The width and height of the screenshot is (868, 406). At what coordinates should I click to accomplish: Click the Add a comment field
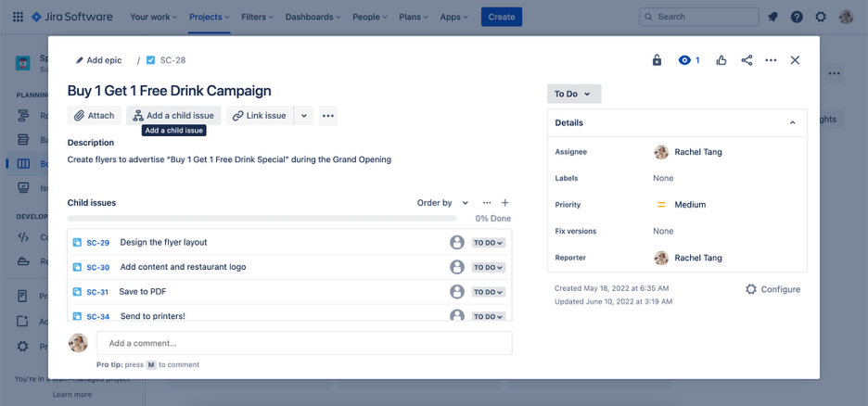[x=303, y=343]
